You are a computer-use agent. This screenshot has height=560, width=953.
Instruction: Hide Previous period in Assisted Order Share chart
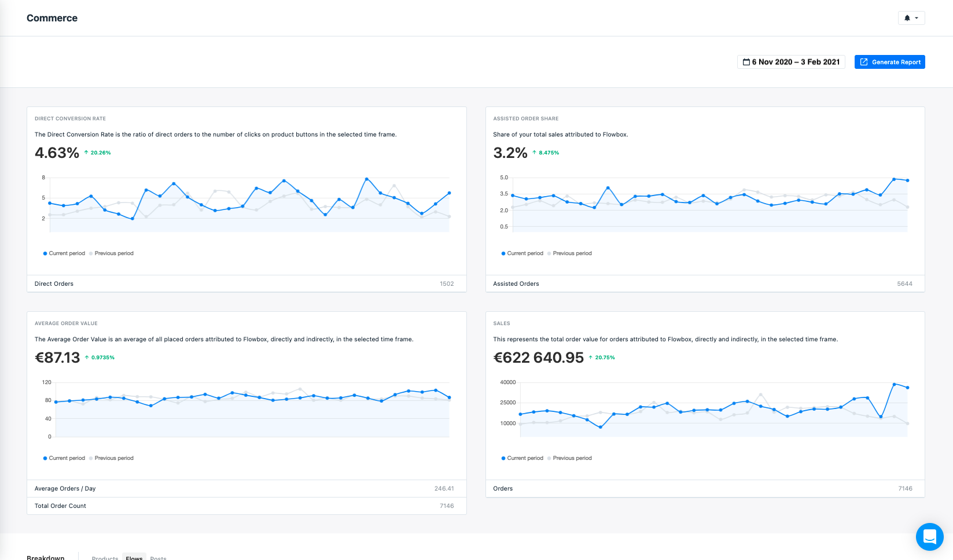(x=570, y=253)
